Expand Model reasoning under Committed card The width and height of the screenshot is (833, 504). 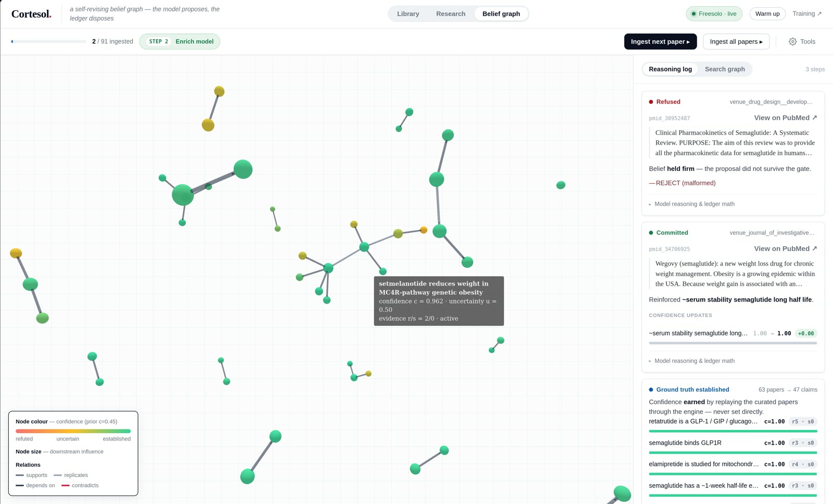691,361
